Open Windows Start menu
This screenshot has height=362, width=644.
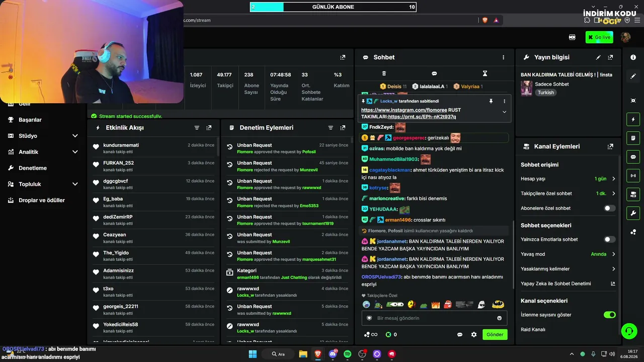click(253, 354)
